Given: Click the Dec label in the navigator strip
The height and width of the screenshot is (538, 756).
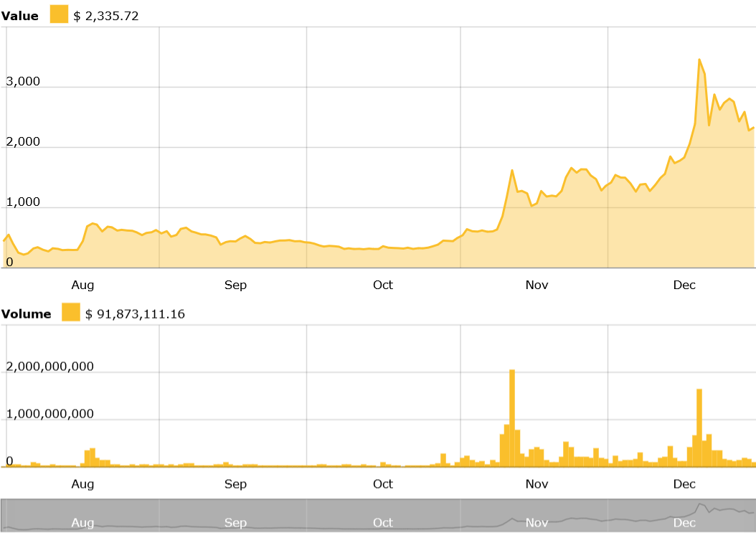Looking at the screenshot, I should [x=684, y=522].
